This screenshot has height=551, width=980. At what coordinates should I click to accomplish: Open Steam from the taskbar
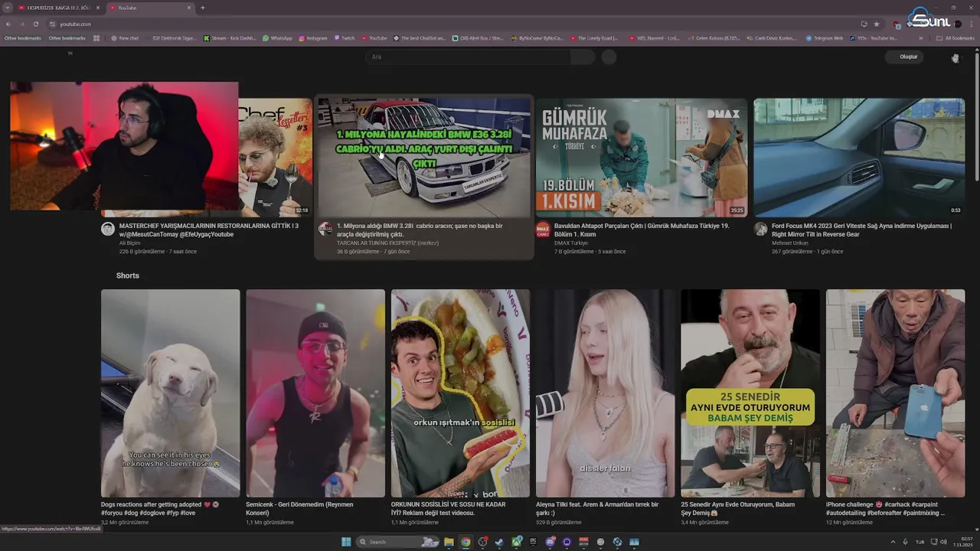(x=499, y=542)
